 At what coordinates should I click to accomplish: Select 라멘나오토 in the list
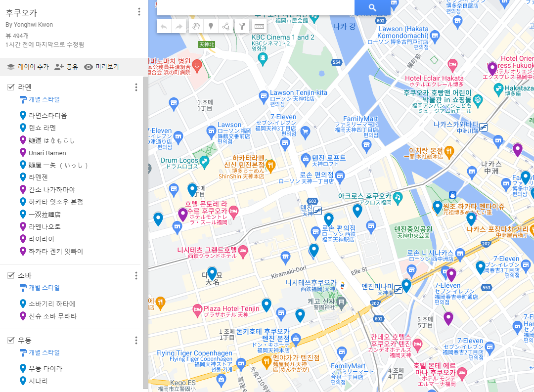pyautogui.click(x=44, y=226)
